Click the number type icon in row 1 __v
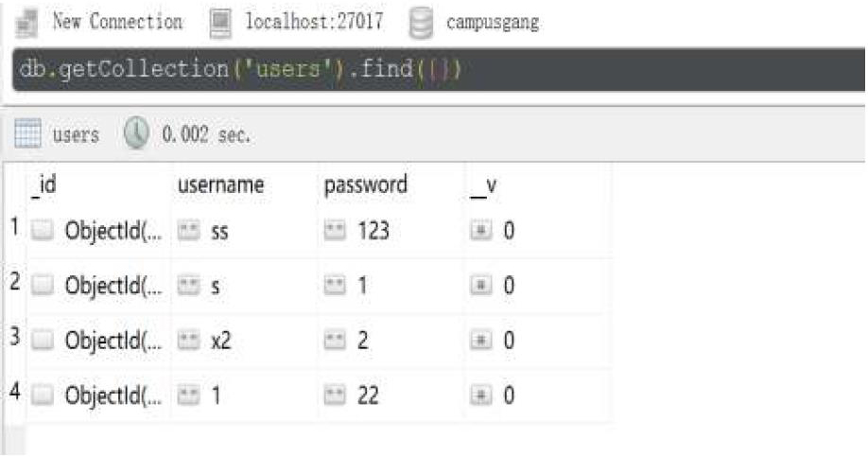Screen dimensions: 868x457 480,231
